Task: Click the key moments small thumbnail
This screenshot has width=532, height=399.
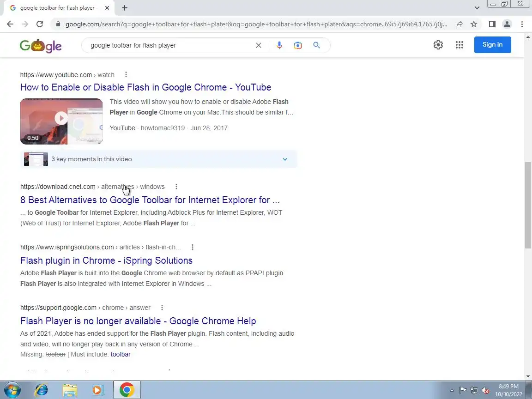Action: click(x=36, y=159)
